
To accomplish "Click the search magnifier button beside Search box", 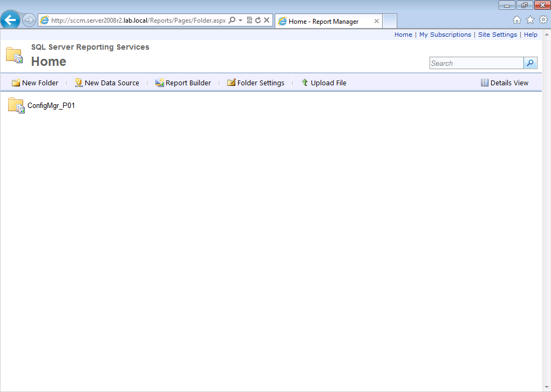I will [530, 63].
